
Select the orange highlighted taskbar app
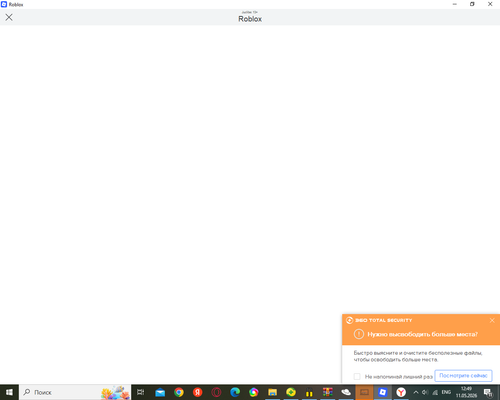coord(364,392)
